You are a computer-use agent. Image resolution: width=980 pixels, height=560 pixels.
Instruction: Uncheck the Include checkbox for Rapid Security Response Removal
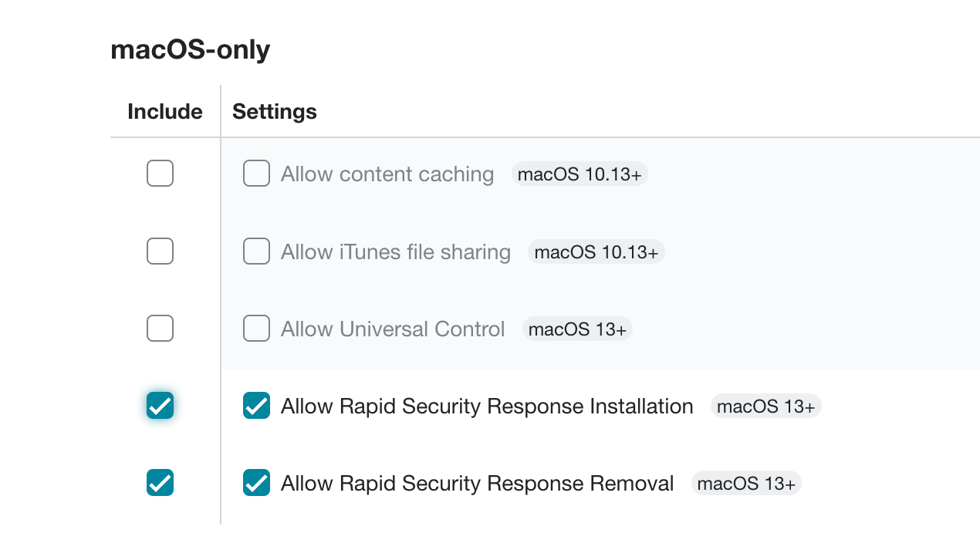[x=160, y=482]
